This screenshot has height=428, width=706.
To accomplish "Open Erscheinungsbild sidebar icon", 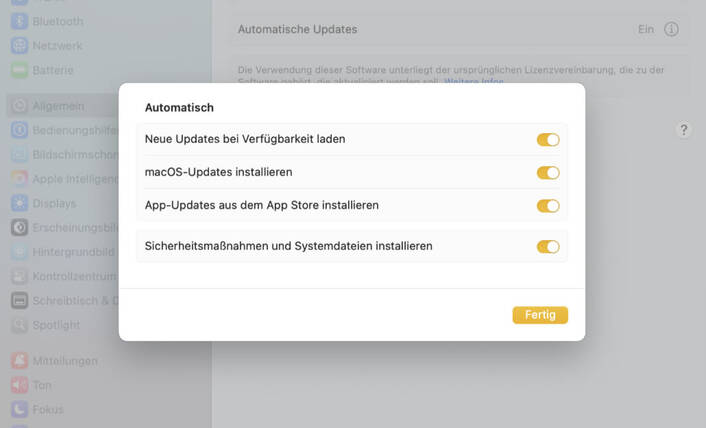I will [19, 227].
